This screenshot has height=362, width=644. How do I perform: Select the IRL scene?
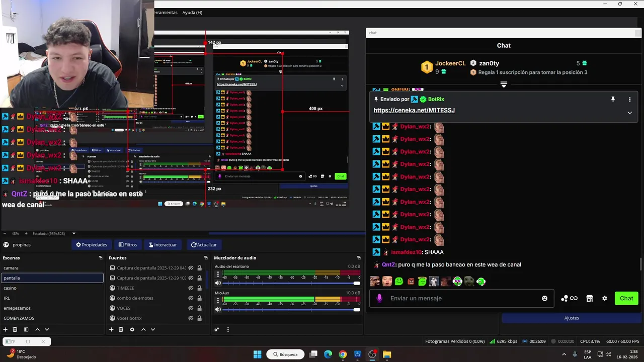click(x=52, y=298)
